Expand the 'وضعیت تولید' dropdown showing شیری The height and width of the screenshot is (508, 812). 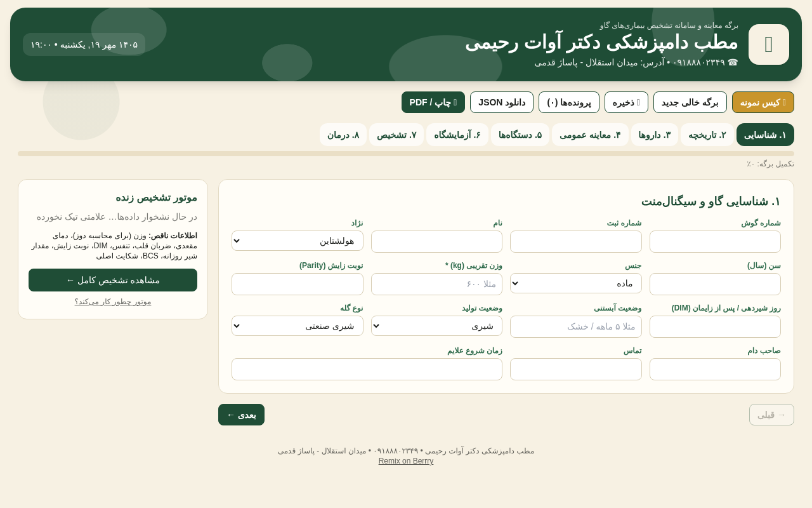click(436, 326)
